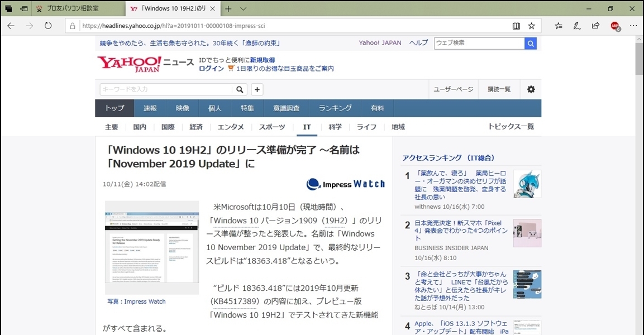Open Edge Settings and more menu
The height and width of the screenshot is (335, 644).
pos(633,26)
